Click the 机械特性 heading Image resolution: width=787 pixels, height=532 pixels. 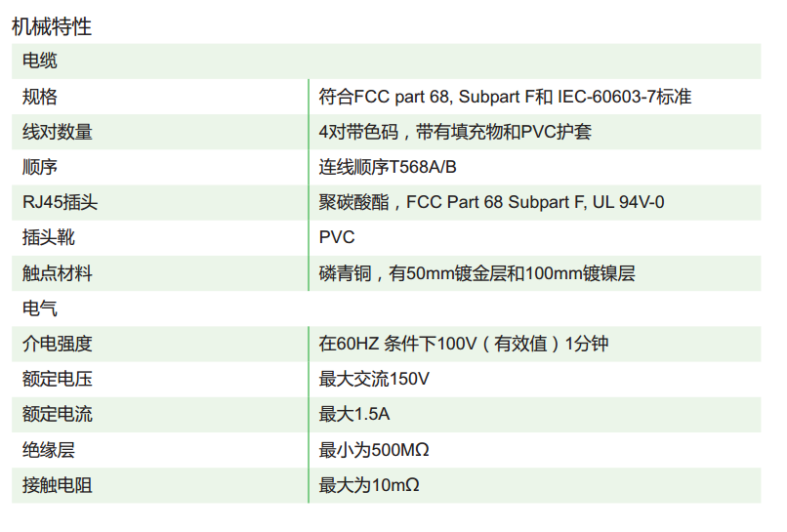[x=52, y=26]
